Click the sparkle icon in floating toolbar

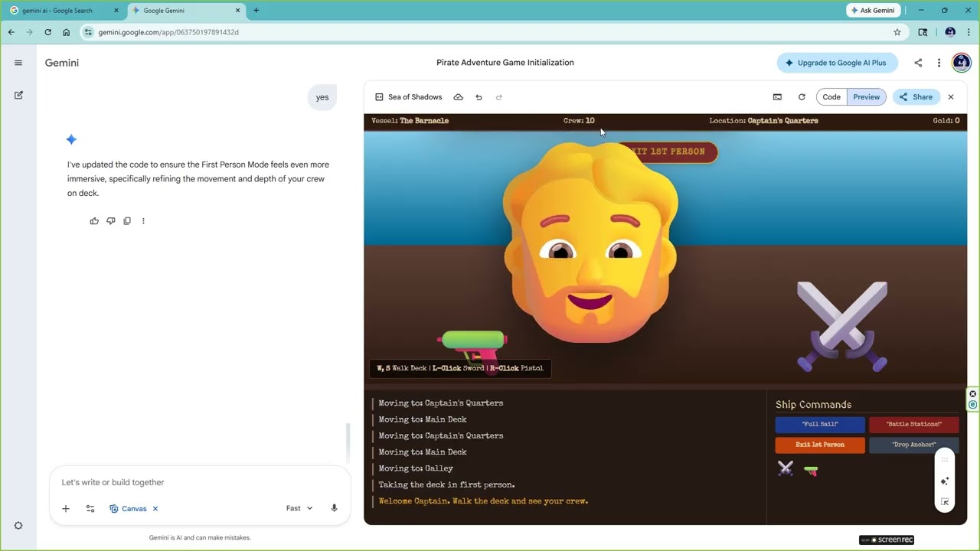point(945,481)
